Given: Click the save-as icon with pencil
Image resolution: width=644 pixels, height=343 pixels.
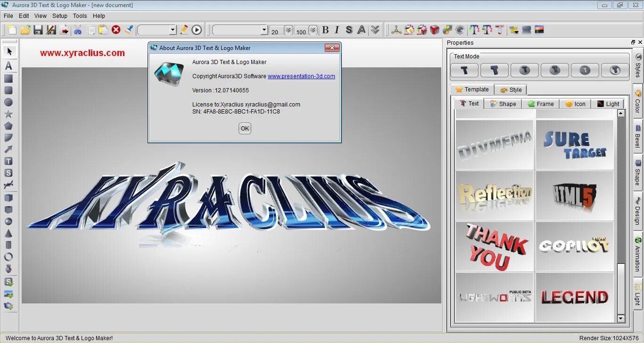Looking at the screenshot, I should point(51,30).
